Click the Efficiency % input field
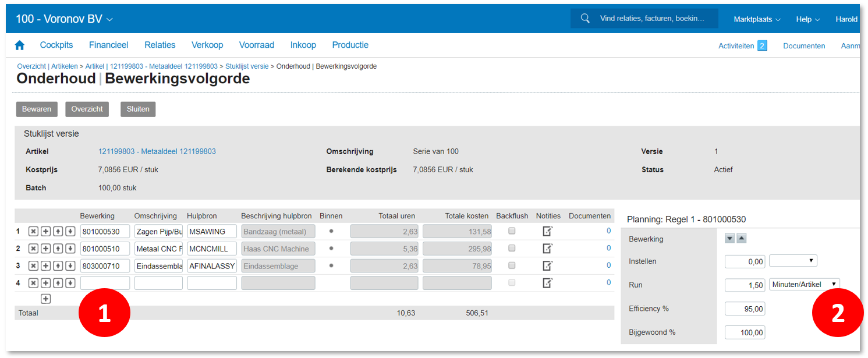The width and height of the screenshot is (868, 358). click(745, 309)
